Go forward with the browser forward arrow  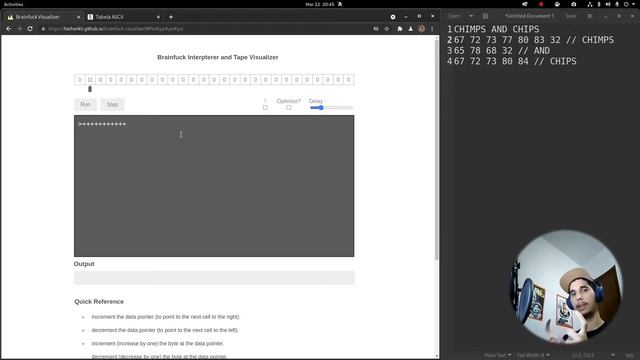click(x=19, y=29)
